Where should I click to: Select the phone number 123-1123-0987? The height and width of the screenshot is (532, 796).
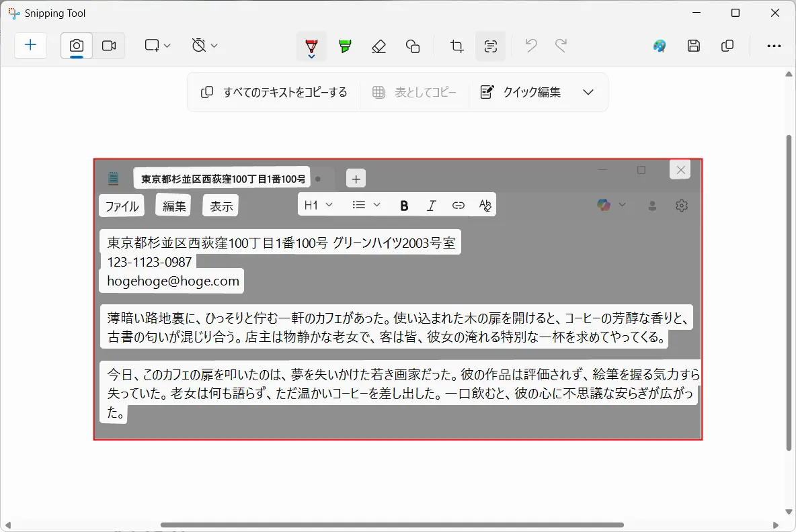click(x=149, y=262)
